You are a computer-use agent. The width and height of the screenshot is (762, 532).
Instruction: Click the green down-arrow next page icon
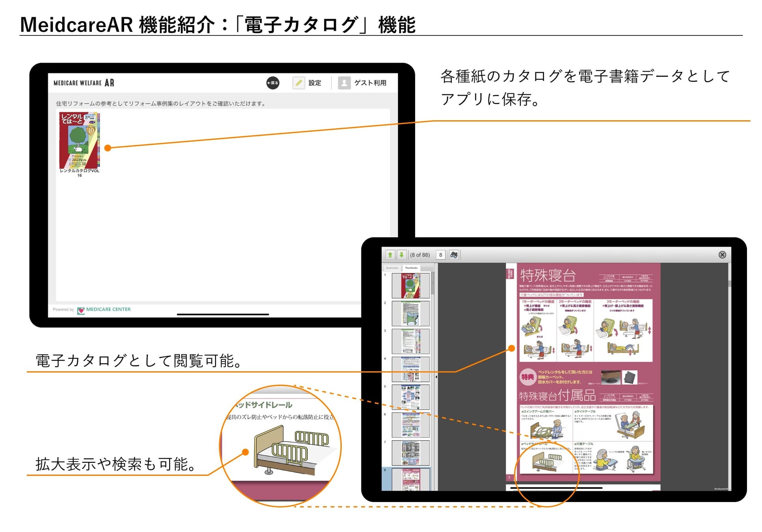[401, 255]
